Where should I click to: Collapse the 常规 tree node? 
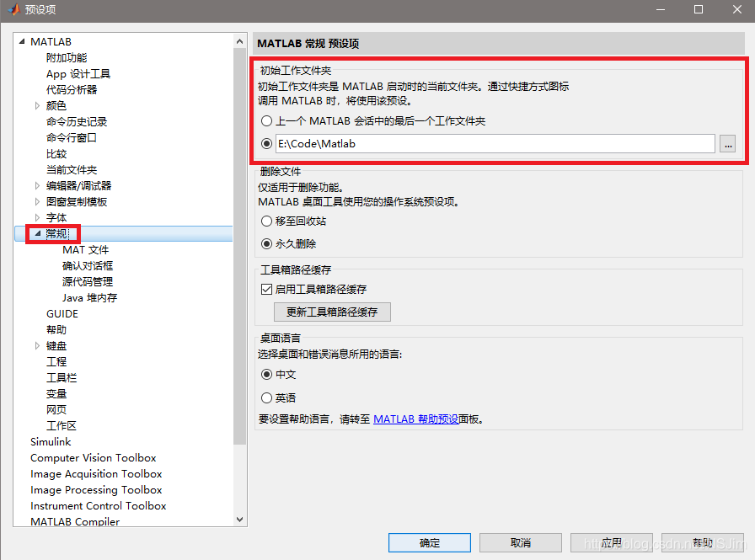pos(38,233)
